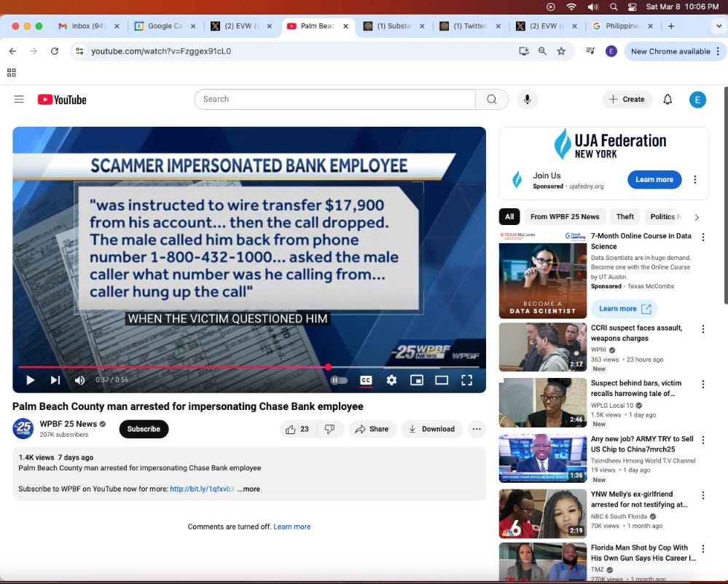The height and width of the screenshot is (584, 728).
Task: Open the Create menu
Action: click(627, 99)
